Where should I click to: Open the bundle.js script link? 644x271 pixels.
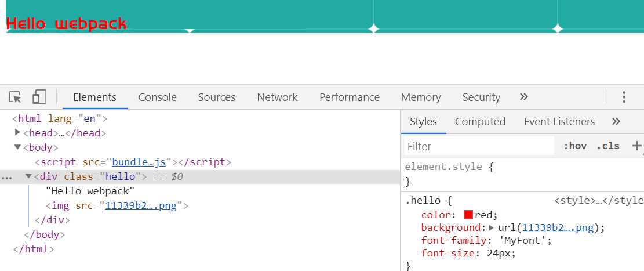pos(139,162)
